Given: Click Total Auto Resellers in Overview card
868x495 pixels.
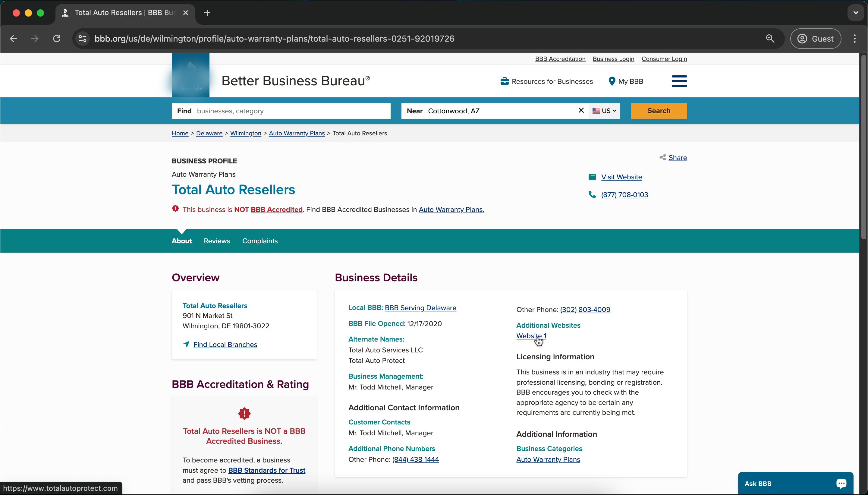Looking at the screenshot, I should tap(215, 306).
